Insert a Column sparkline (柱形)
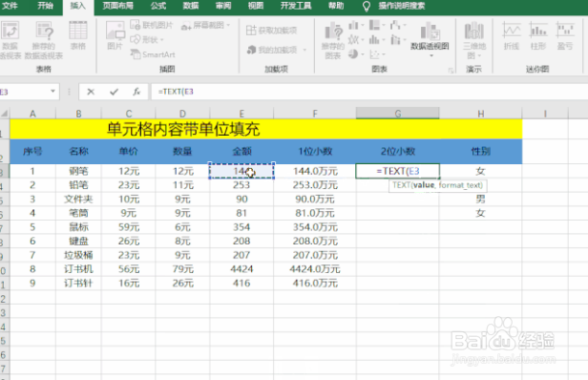The image size is (588, 380). tap(538, 36)
